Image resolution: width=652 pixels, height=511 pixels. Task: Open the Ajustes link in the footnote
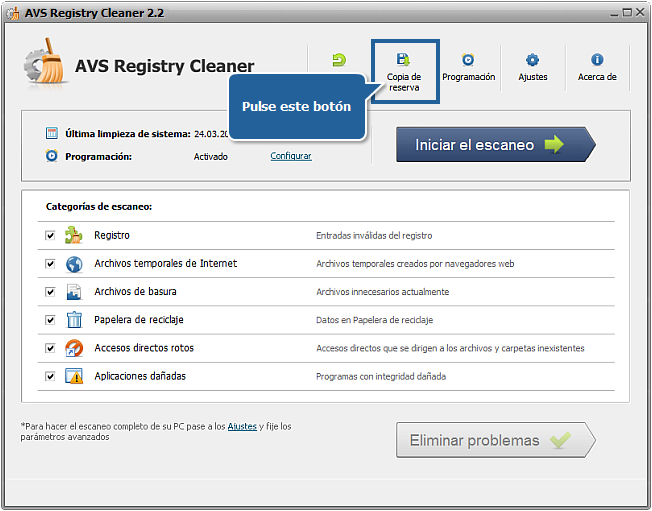242,426
